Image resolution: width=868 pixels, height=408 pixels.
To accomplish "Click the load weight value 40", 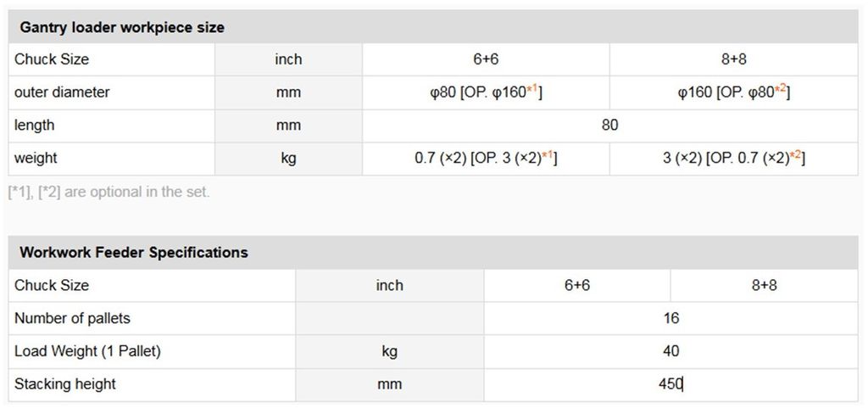I will pyautogui.click(x=670, y=351).
